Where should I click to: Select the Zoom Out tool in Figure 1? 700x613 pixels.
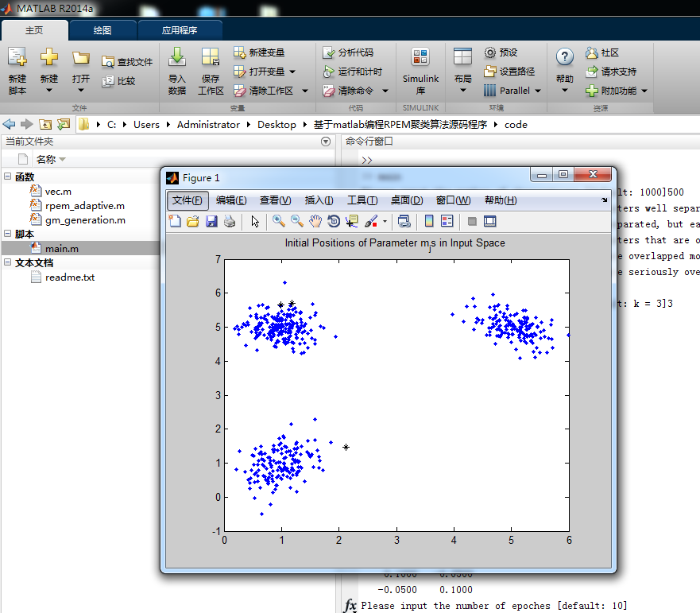click(297, 221)
